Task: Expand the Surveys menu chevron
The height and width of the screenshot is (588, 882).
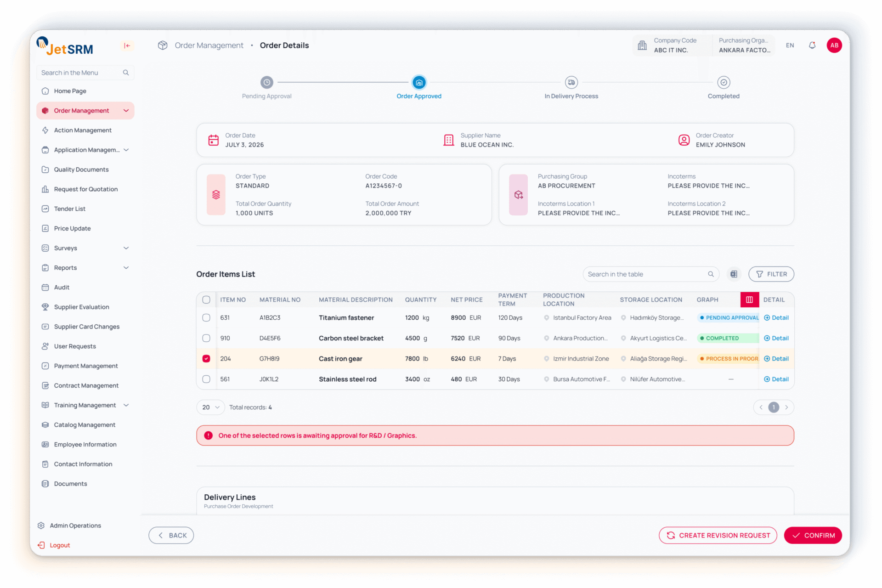Action: (126, 248)
